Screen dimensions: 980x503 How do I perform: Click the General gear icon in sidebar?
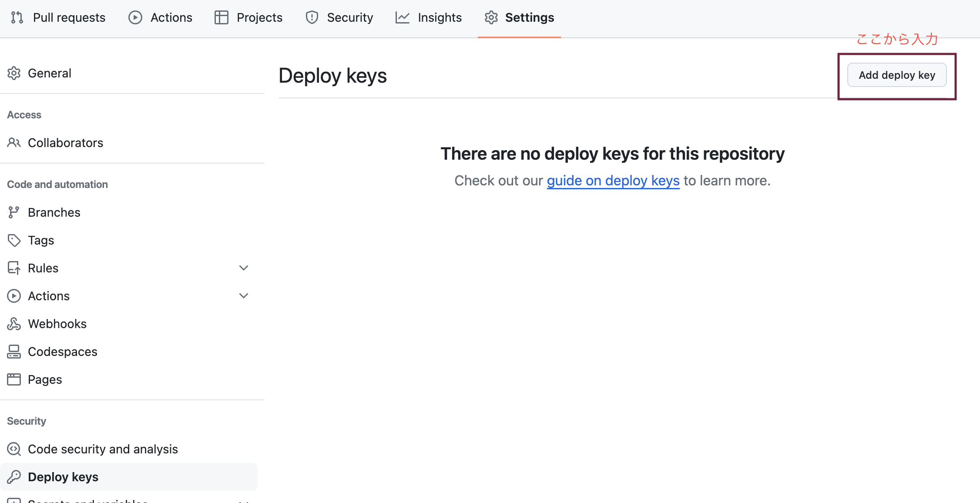(x=14, y=73)
